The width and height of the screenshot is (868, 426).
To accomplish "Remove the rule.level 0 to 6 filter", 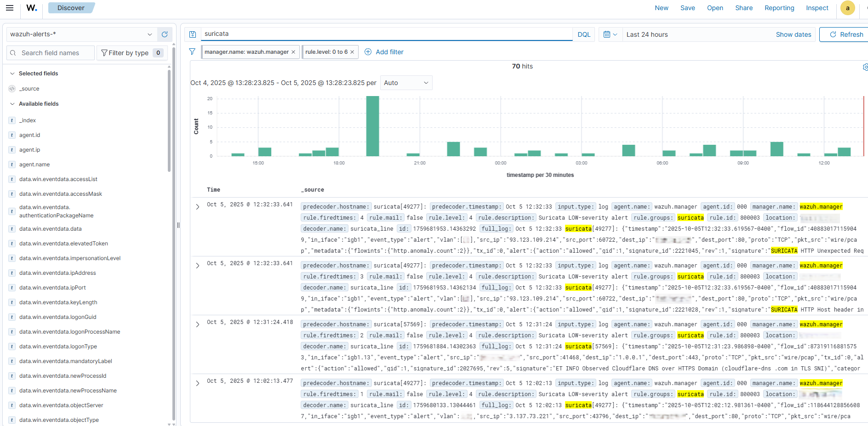I will click(x=352, y=52).
